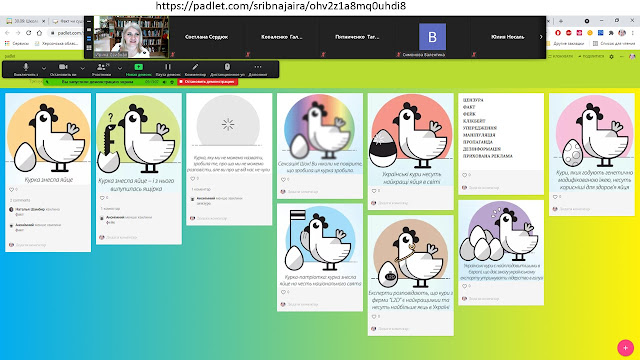Screen dimensions: 640x360
Task: Add a new post with the pink plus button
Action: coord(625,348)
